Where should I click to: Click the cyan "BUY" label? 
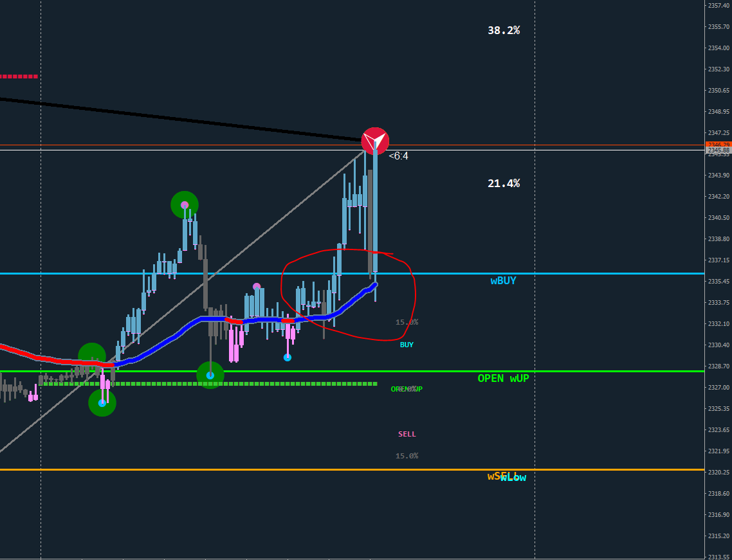click(x=407, y=345)
